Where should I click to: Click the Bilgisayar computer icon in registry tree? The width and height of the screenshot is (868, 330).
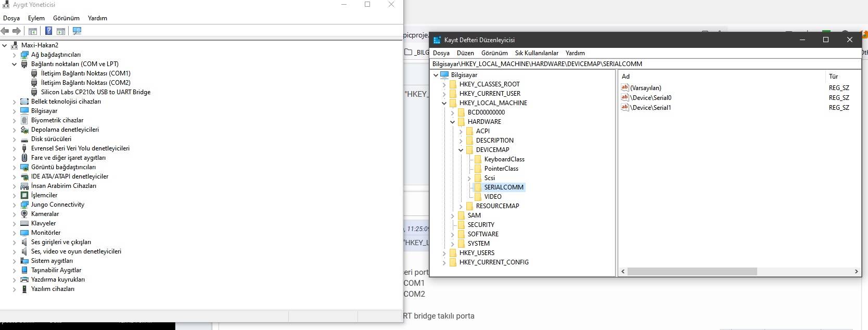(444, 75)
